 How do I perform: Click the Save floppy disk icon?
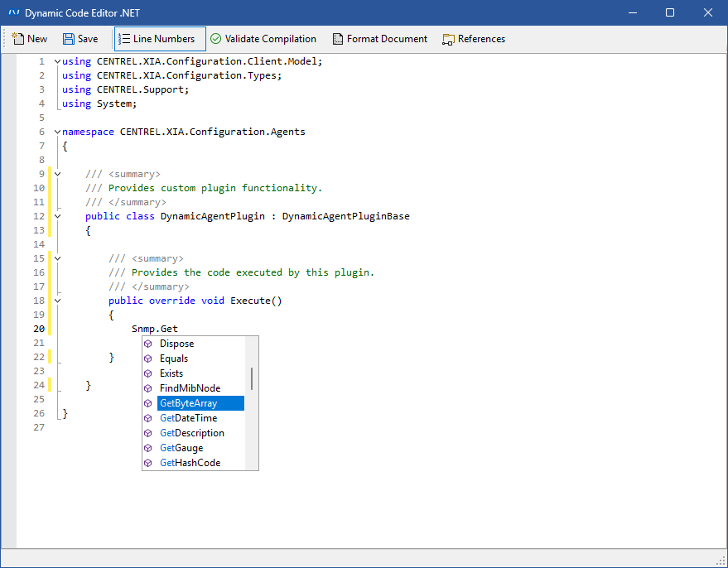point(69,39)
